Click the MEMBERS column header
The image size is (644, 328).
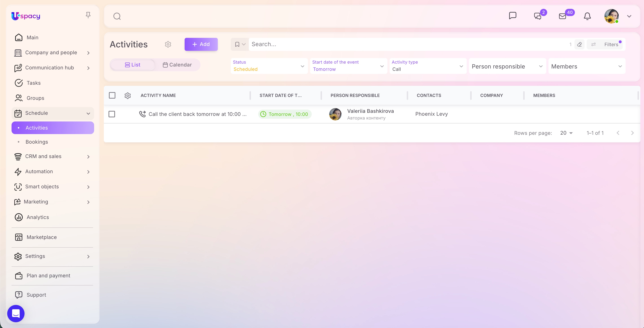(544, 96)
